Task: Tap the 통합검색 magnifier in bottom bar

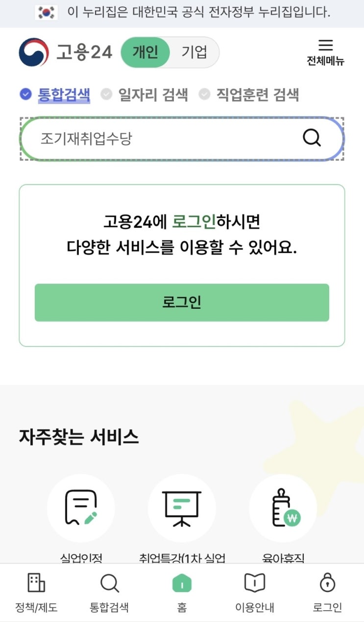Action: tap(109, 583)
